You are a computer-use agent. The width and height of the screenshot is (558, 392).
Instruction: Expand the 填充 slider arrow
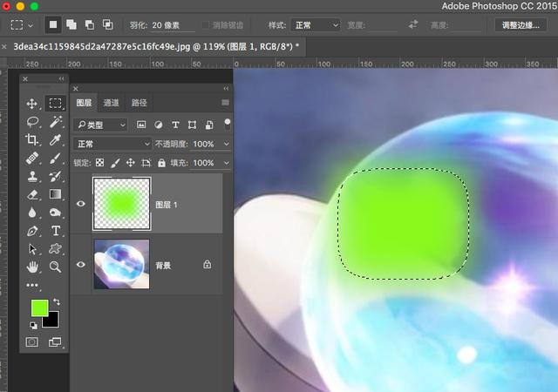(x=227, y=163)
